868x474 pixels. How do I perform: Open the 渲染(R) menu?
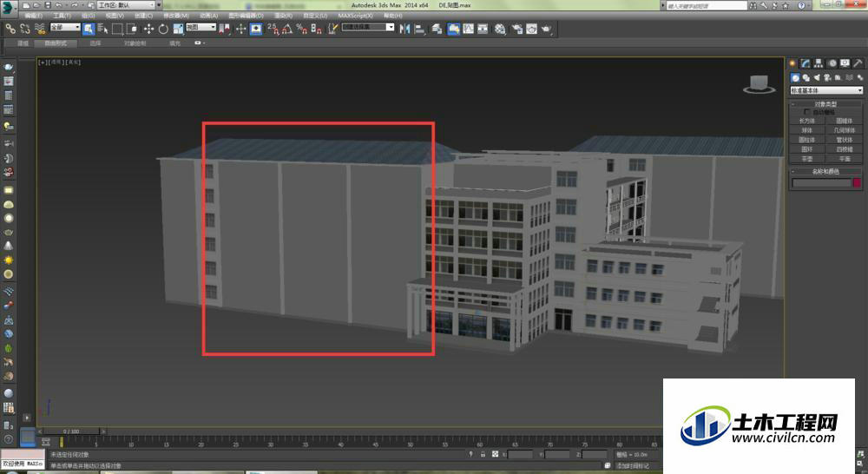click(284, 16)
